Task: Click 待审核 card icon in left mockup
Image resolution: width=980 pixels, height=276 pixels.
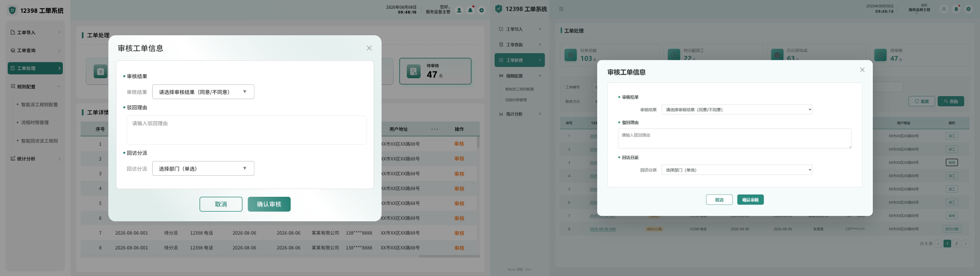Action: click(x=413, y=72)
